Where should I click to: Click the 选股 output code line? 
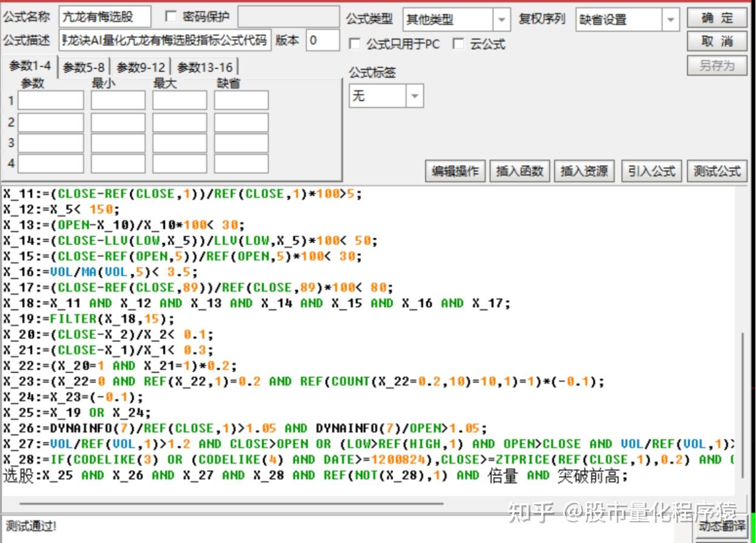tap(316, 476)
